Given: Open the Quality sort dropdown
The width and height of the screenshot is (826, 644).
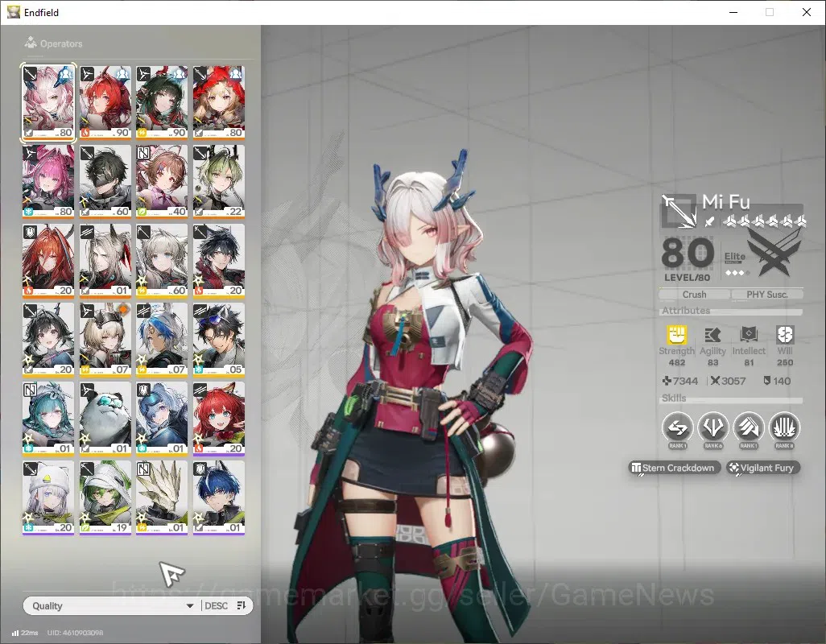Looking at the screenshot, I should pyautogui.click(x=112, y=606).
